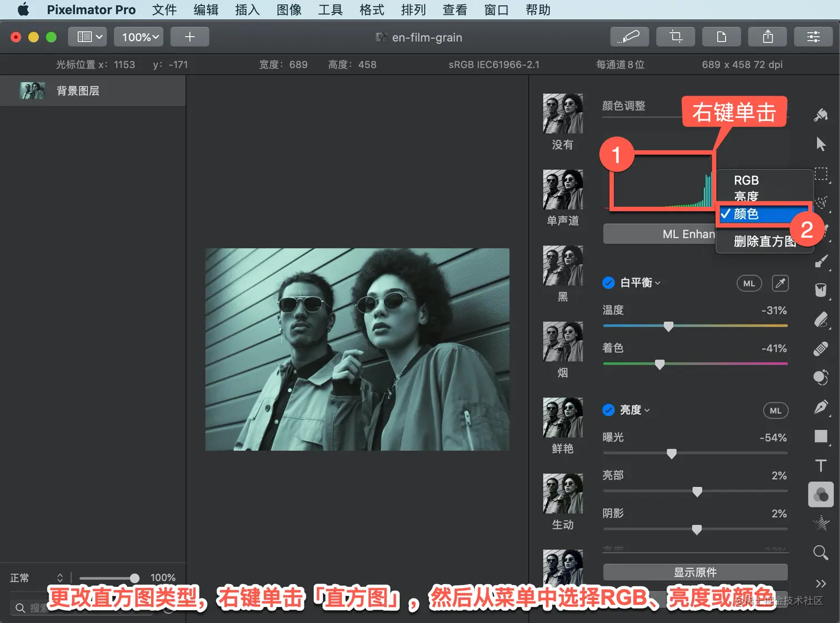840x623 pixels.
Task: Open the 100% zoom dropdown in toolbar
Action: [139, 37]
